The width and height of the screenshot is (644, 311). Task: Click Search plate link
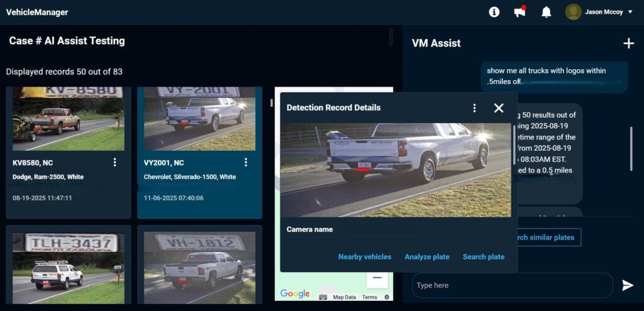point(484,257)
